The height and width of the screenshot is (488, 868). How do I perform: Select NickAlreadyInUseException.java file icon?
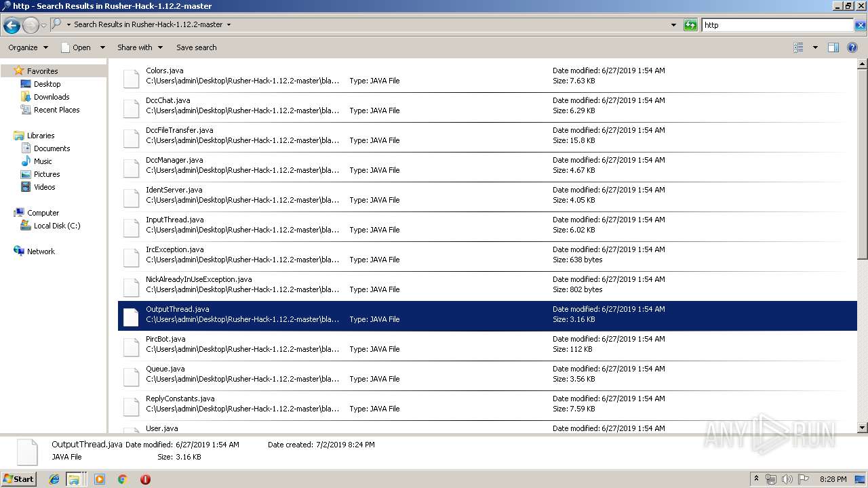click(131, 287)
